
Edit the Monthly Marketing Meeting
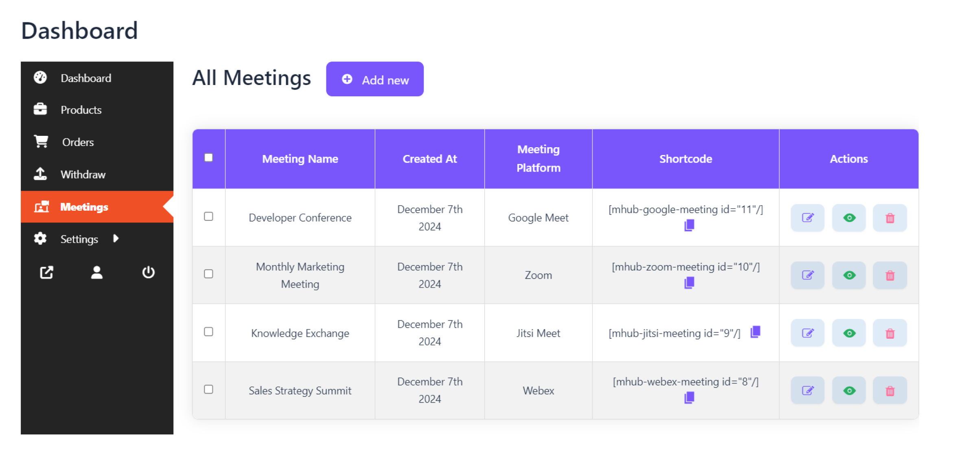point(807,275)
